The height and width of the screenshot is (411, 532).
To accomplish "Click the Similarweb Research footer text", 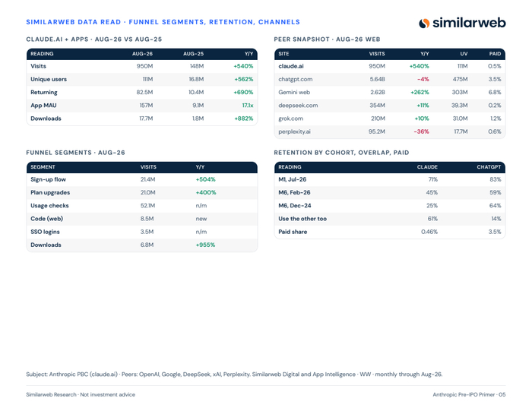I will point(81,394).
